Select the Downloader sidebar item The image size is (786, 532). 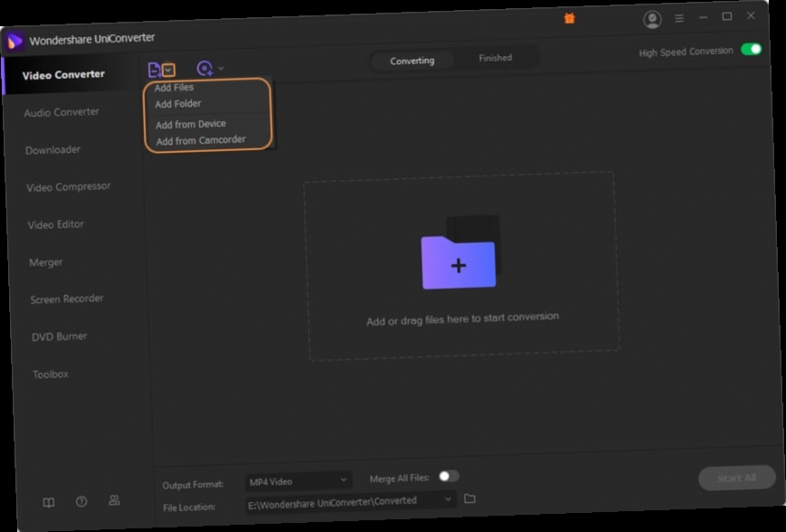[x=53, y=149]
